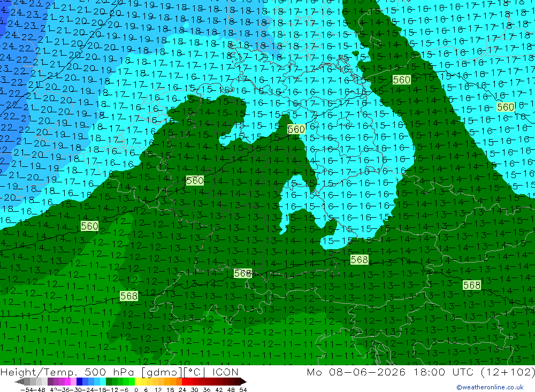This screenshot has height=392, width=535.
Task: Click the "-36" legend scale label
Action: (x=64, y=390)
